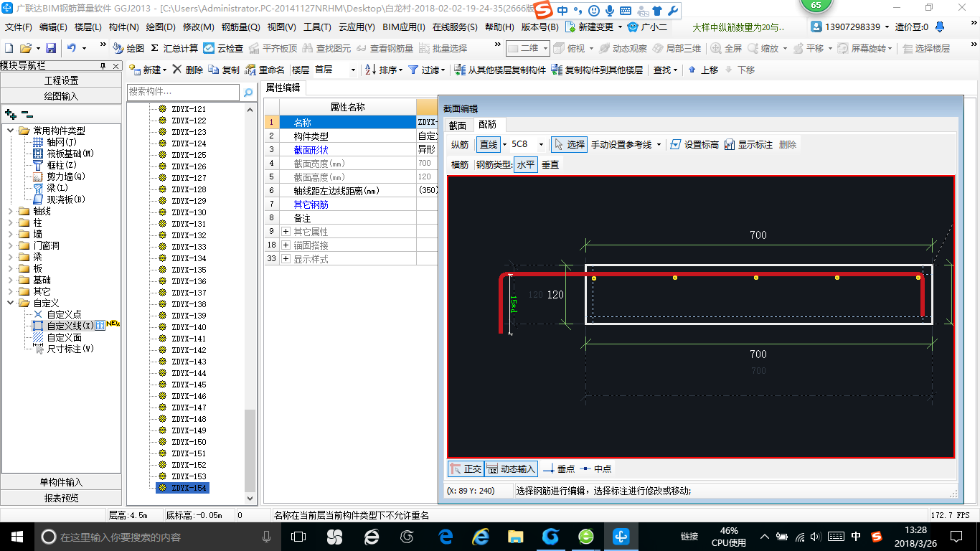
Task: Open Windows Start menu
Action: pos(17,536)
